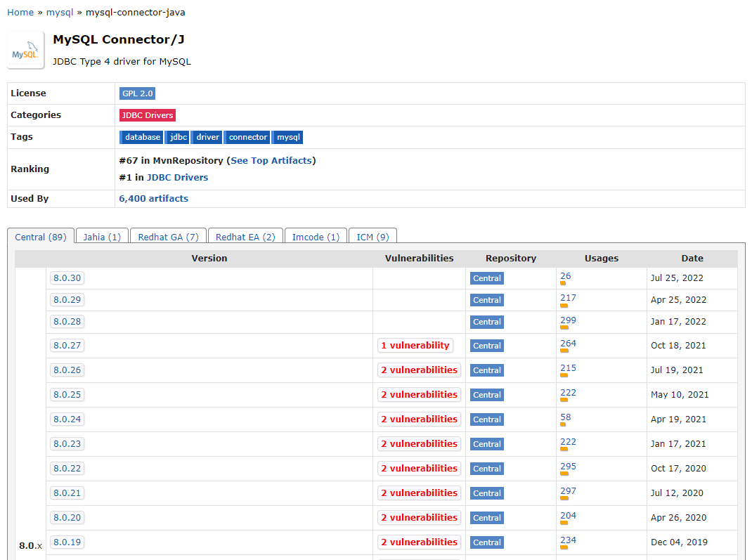Open 217 usages of 8.0.29
The height and width of the screenshot is (560, 752).
pos(569,298)
